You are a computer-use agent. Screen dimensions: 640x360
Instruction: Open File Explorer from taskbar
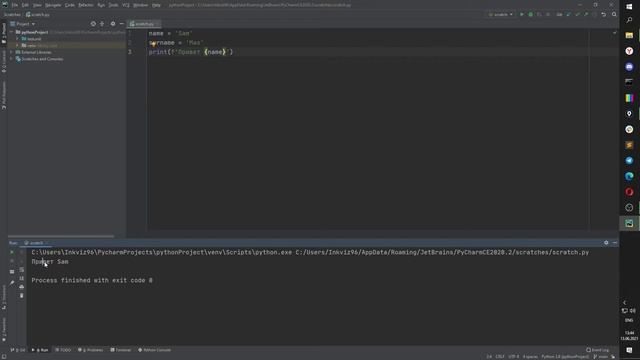tap(629, 36)
